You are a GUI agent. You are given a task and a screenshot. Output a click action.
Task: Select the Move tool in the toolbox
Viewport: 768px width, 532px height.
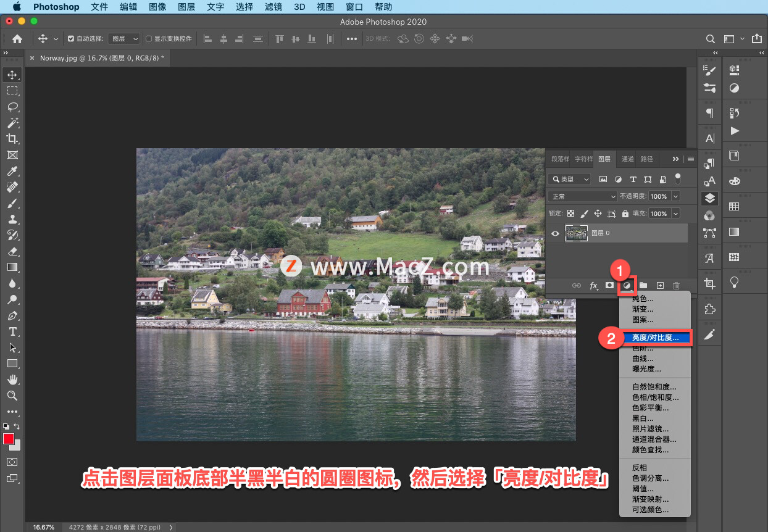tap(12, 75)
